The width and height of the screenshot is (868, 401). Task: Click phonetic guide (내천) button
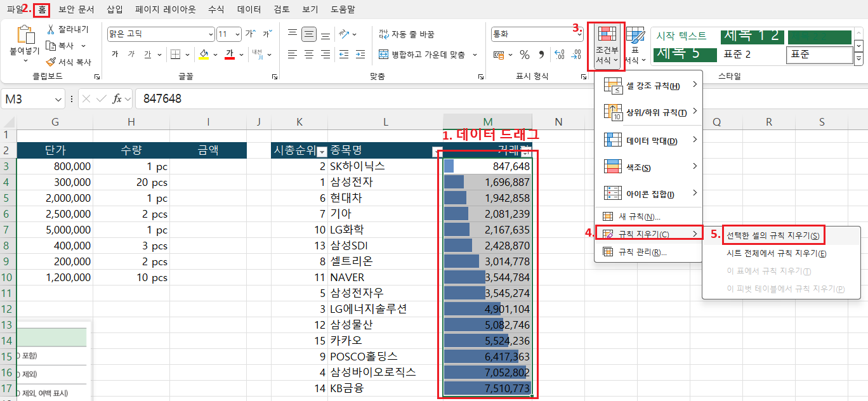click(257, 55)
